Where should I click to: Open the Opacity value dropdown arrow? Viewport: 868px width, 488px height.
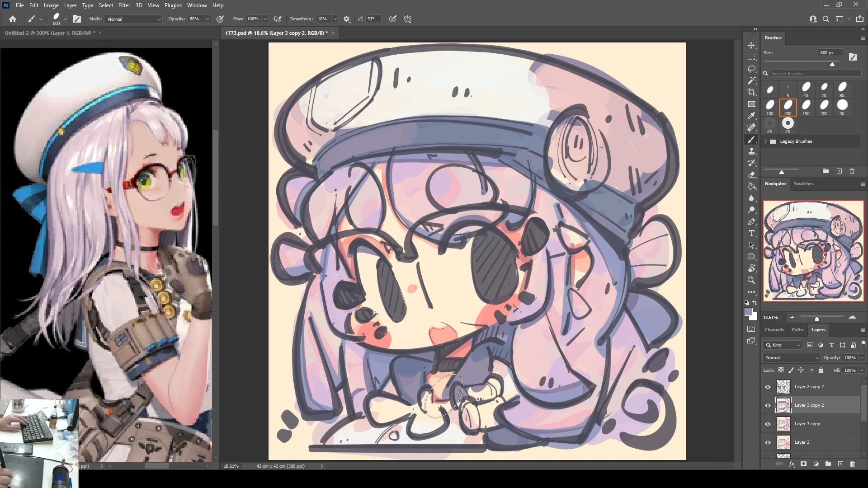click(x=208, y=19)
